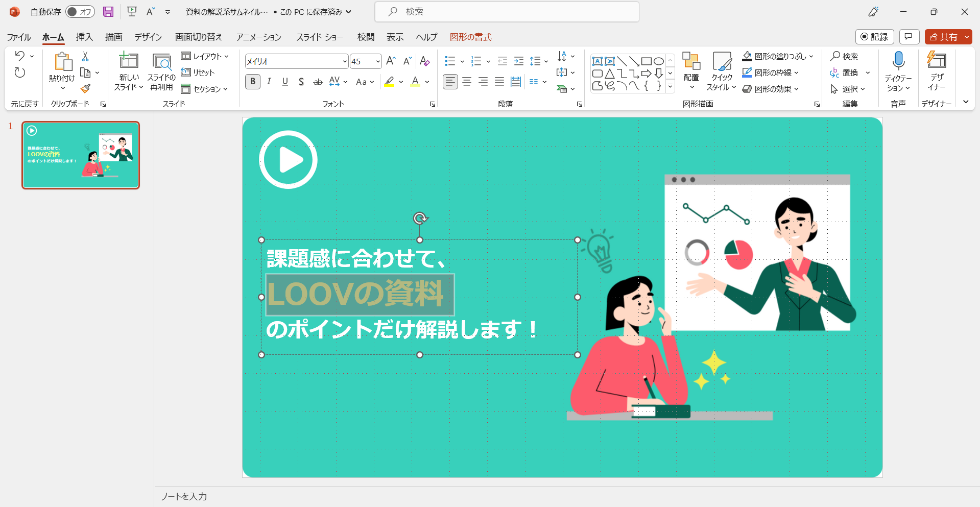Click the 記録 record button
Image resolution: width=980 pixels, height=507 pixels.
(x=875, y=37)
